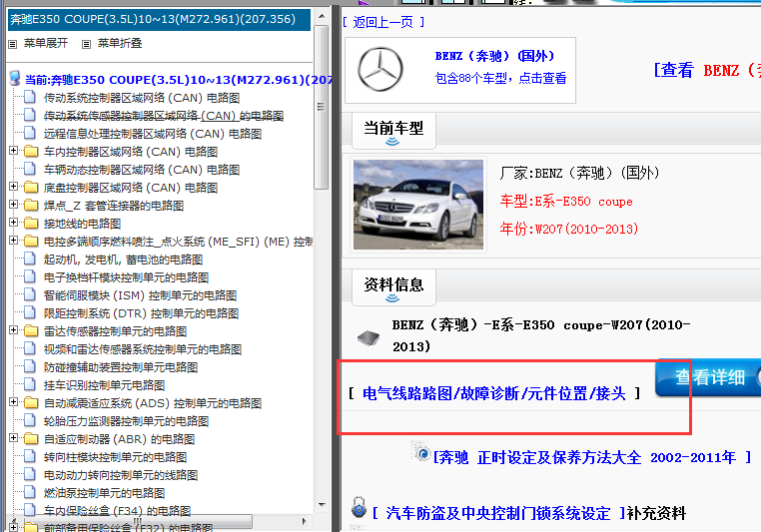Viewport: 761px width, 532px height.
Task: Open 视频和雷达传感器系统控制单元的电路图
Action: pos(143,349)
